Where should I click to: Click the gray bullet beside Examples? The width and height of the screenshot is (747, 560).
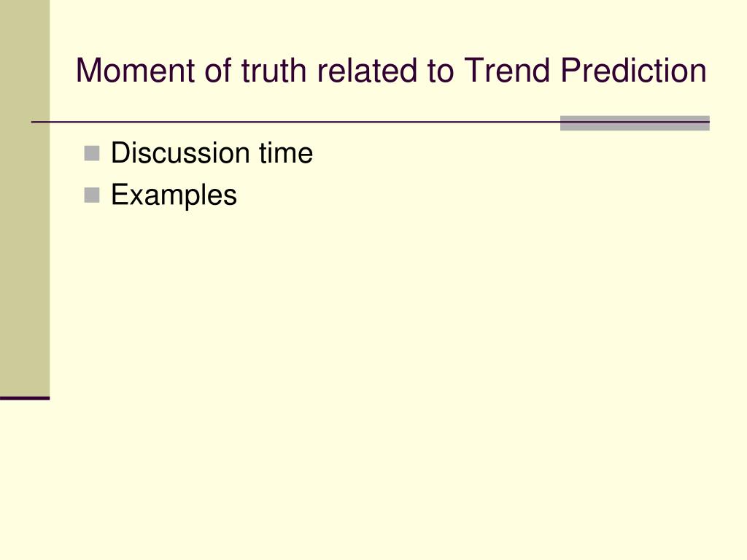click(x=92, y=195)
